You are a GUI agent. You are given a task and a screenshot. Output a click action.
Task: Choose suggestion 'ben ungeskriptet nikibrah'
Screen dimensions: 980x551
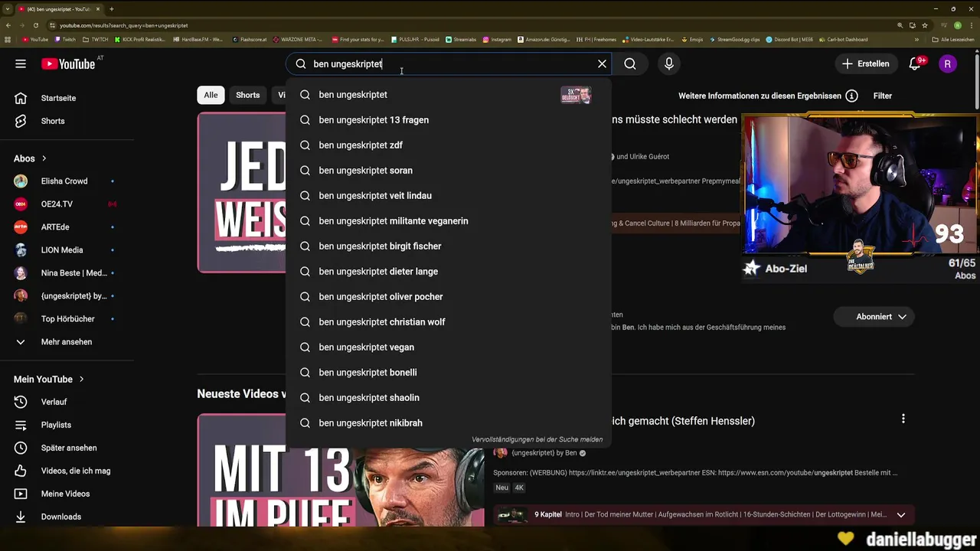coord(448,422)
